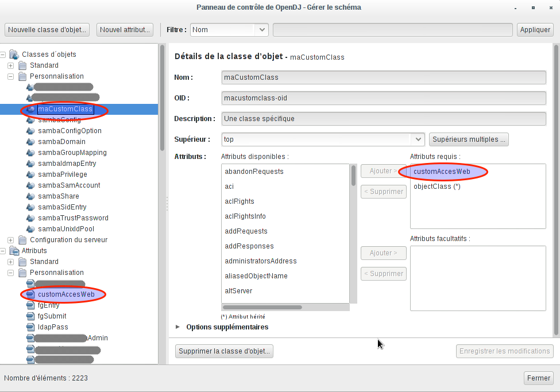
Task: Click Enregistrer les modifications button
Action: (505, 351)
